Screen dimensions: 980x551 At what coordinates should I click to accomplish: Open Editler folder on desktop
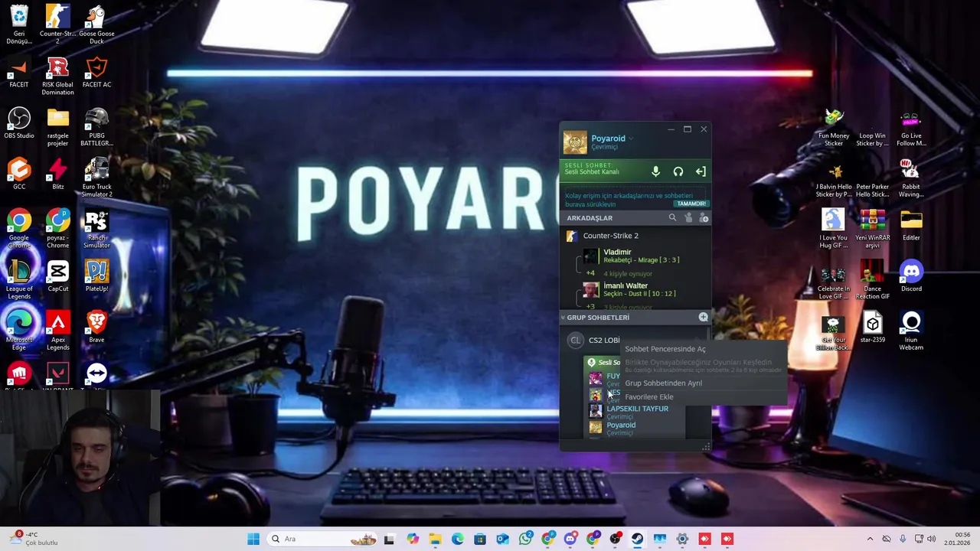coord(911,226)
